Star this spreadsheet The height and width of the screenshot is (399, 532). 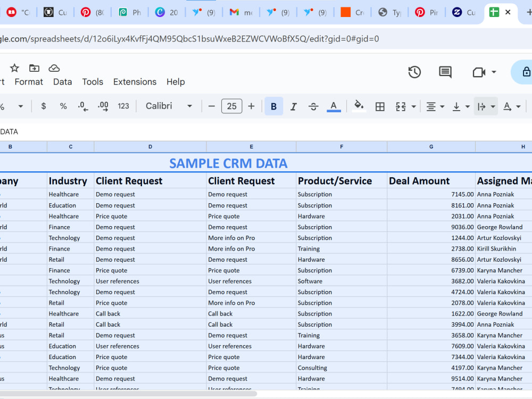click(x=14, y=68)
